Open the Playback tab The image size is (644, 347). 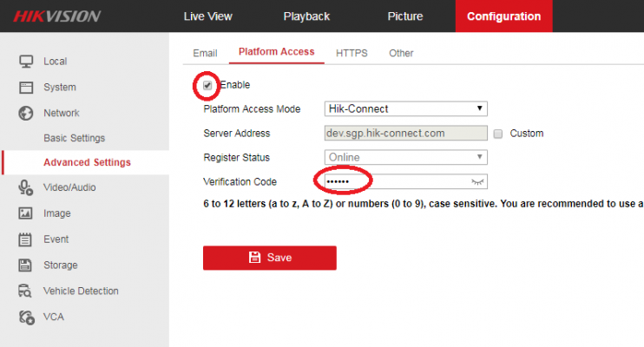point(306,16)
